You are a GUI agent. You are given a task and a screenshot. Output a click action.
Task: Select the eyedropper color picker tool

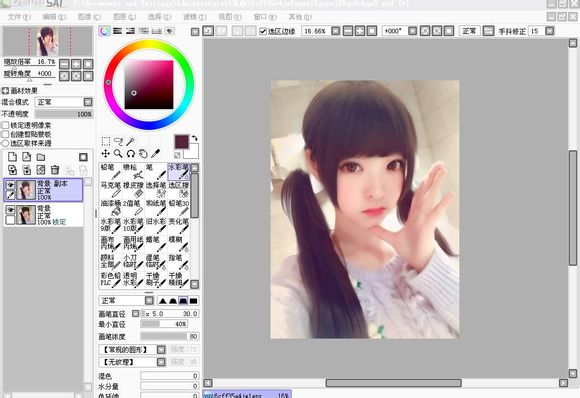click(156, 154)
